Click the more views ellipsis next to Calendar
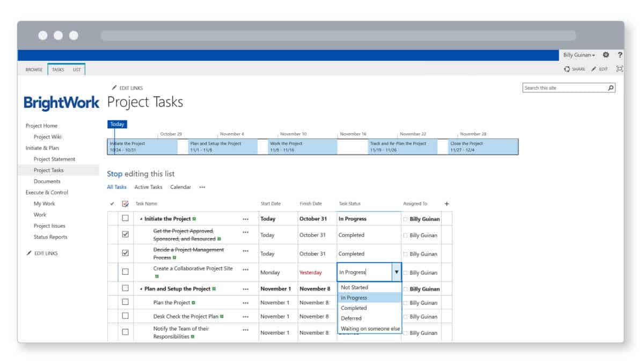Viewport: 644px width, 364px height. coord(202,187)
